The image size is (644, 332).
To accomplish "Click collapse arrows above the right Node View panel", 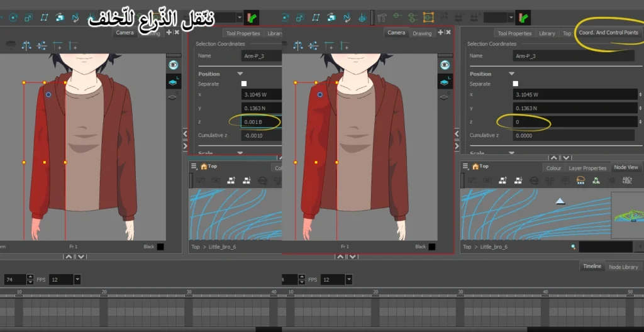I will coord(560,158).
